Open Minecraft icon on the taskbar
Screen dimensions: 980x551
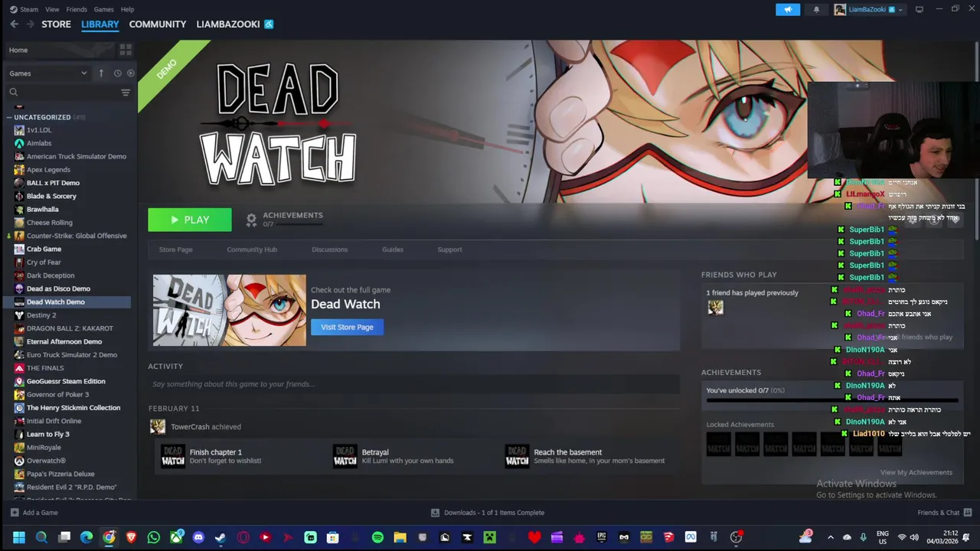pos(489,537)
